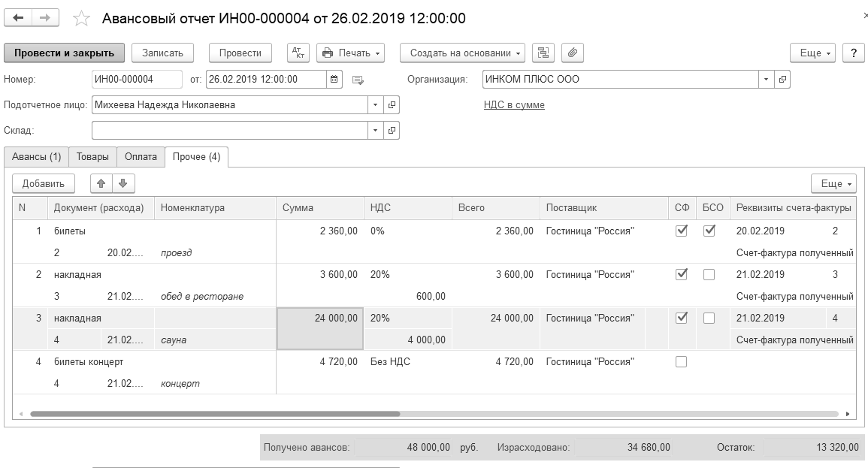The height and width of the screenshot is (468, 868).
Task: Open document structure (related documents) icon
Action: (543, 53)
